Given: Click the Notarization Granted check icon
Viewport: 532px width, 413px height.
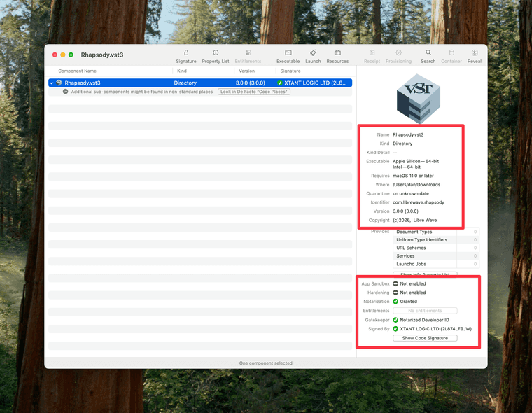Looking at the screenshot, I should pos(395,302).
